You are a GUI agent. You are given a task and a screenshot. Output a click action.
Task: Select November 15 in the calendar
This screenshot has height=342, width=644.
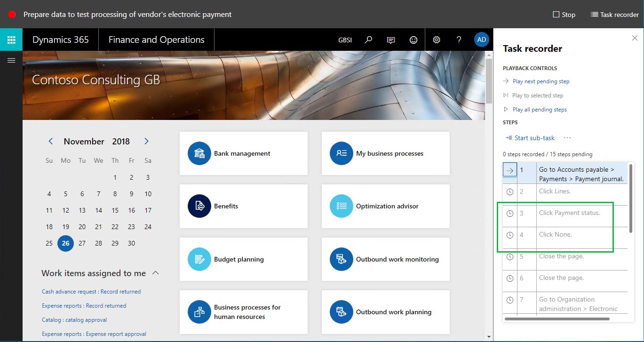coord(115,210)
